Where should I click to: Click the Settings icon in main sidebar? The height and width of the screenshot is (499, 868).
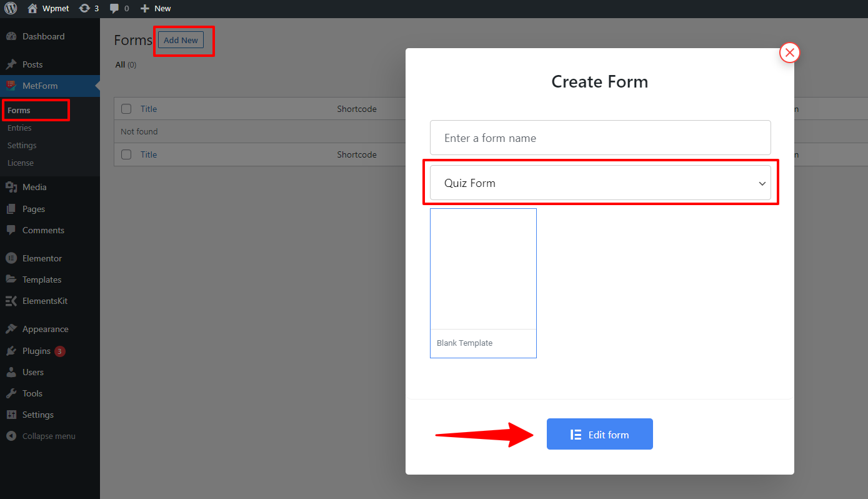pyautogui.click(x=11, y=415)
